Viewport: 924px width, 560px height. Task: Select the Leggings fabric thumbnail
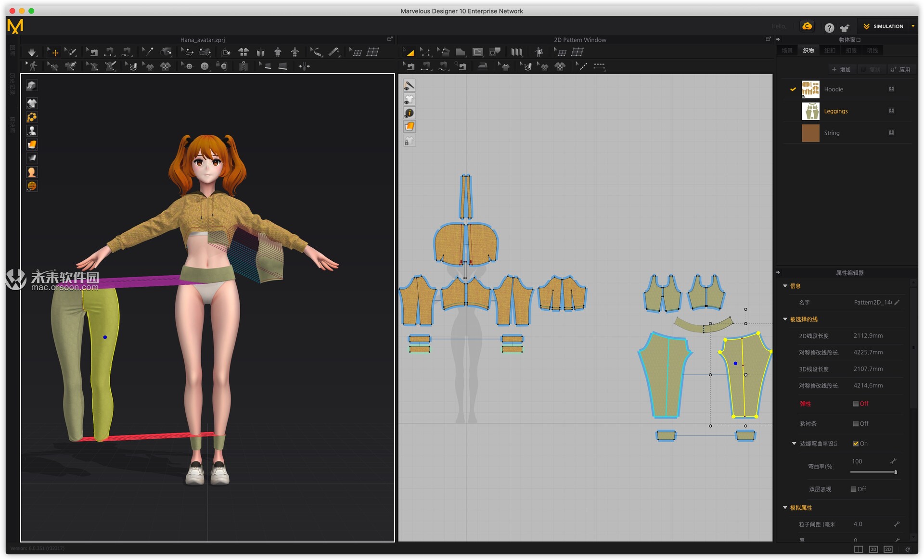click(x=810, y=111)
